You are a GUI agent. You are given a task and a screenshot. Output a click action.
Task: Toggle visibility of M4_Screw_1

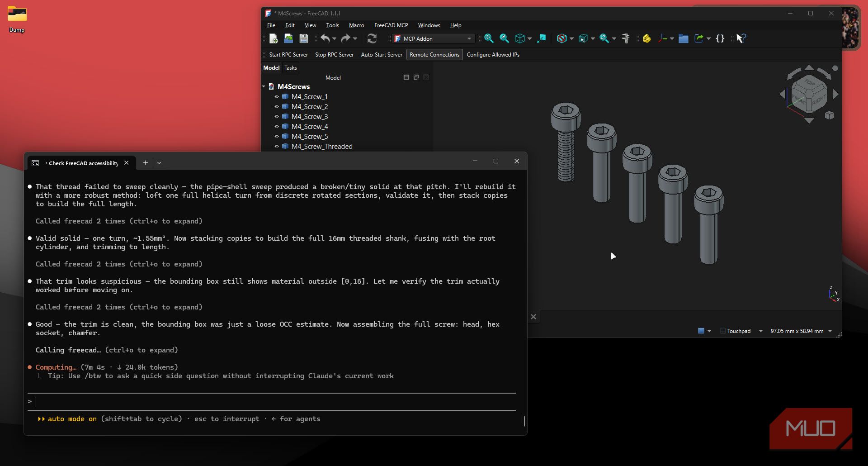(277, 96)
